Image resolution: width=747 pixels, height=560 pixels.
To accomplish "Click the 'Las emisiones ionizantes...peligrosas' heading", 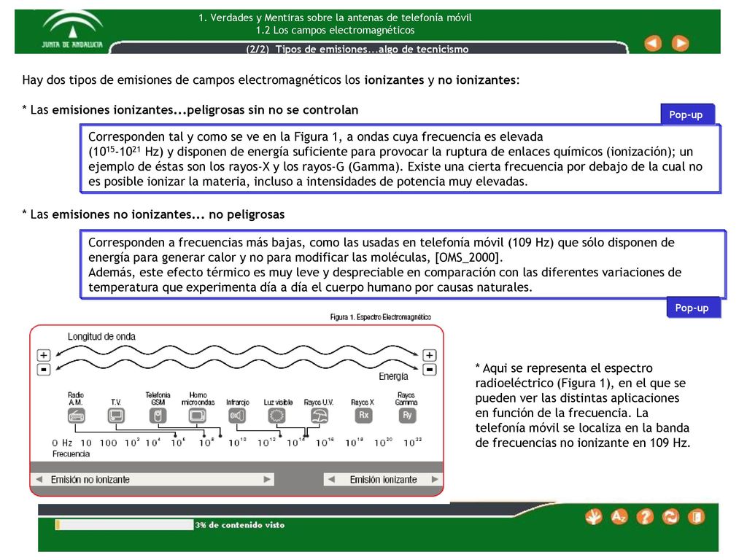I will 190,110.
